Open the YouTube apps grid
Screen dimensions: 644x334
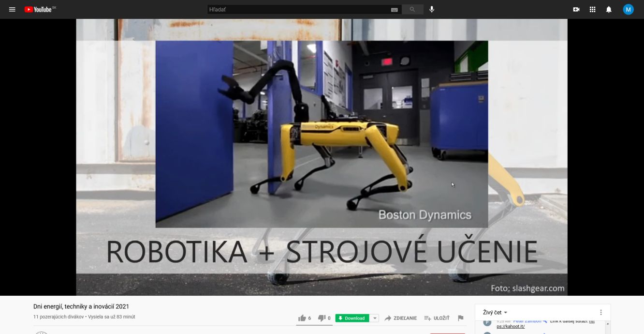[592, 9]
